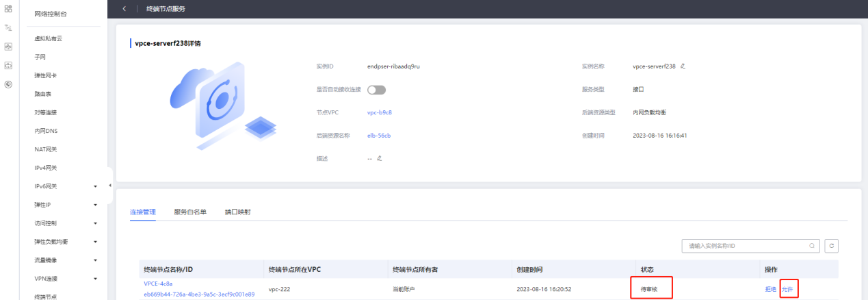This screenshot has width=868, height=300.
Task: Collapse the left sidebar with arrow handle
Action: (110, 186)
